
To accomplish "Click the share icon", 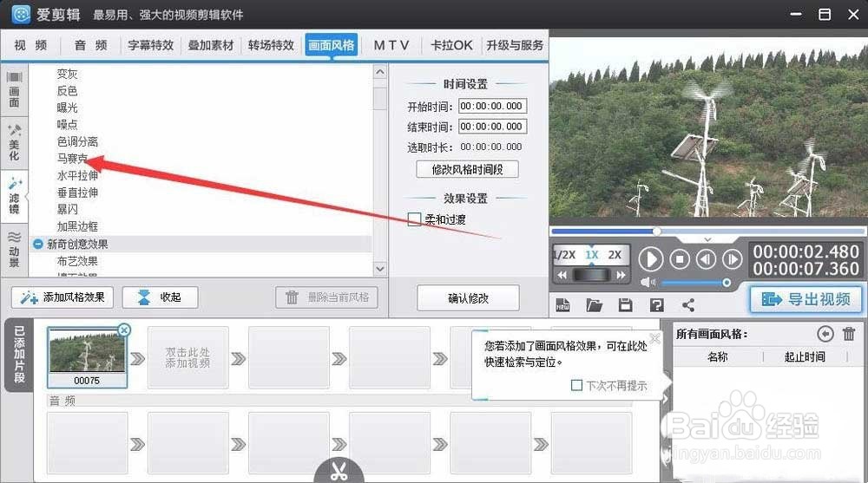I will tap(688, 305).
